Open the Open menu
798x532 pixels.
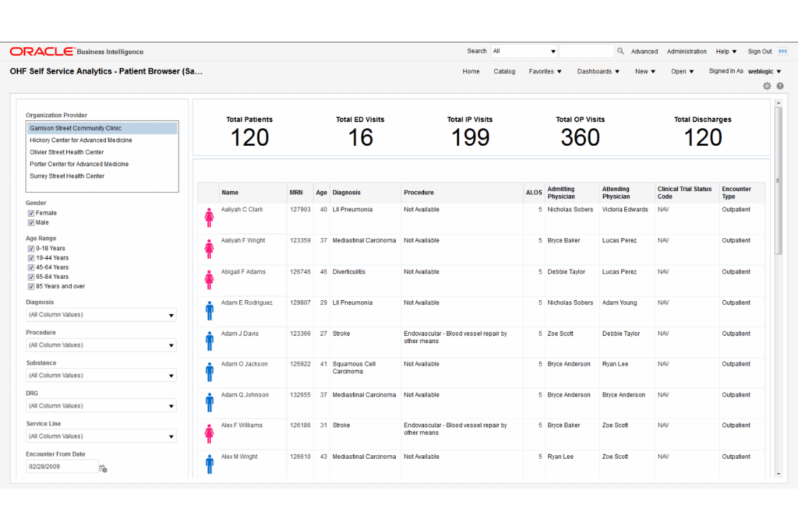(682, 71)
